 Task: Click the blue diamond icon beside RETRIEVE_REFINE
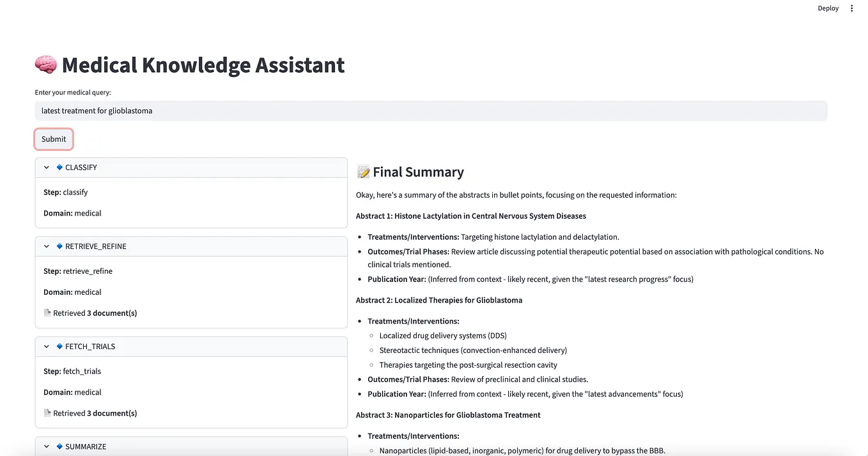(59, 246)
